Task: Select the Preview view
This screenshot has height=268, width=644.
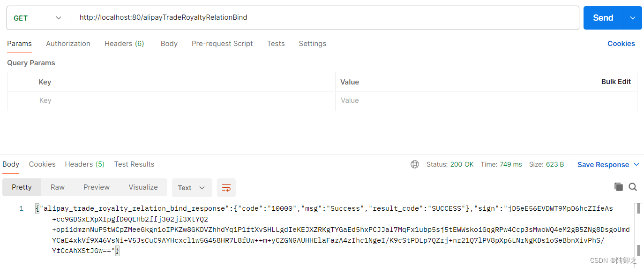Action: pos(97,187)
